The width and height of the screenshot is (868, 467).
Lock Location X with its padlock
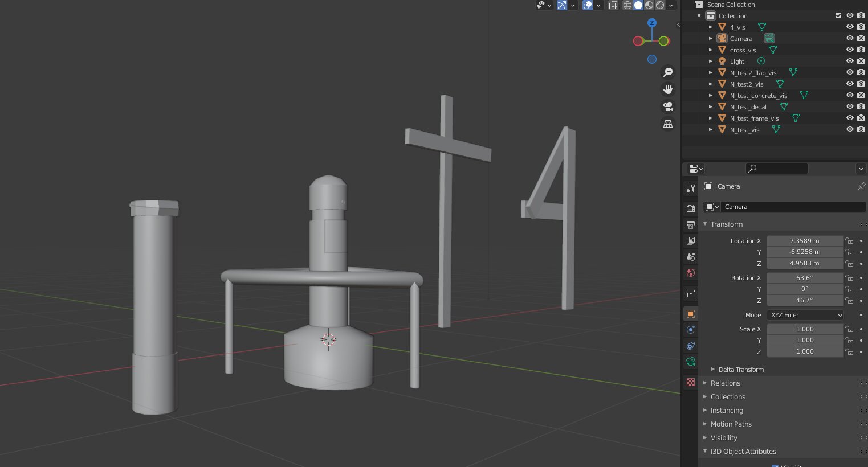[849, 241]
